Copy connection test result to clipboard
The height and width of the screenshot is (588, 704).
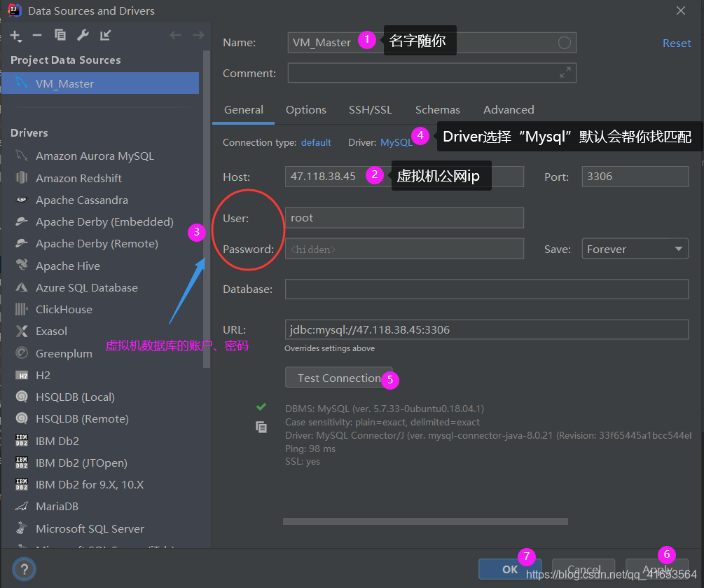pyautogui.click(x=261, y=427)
